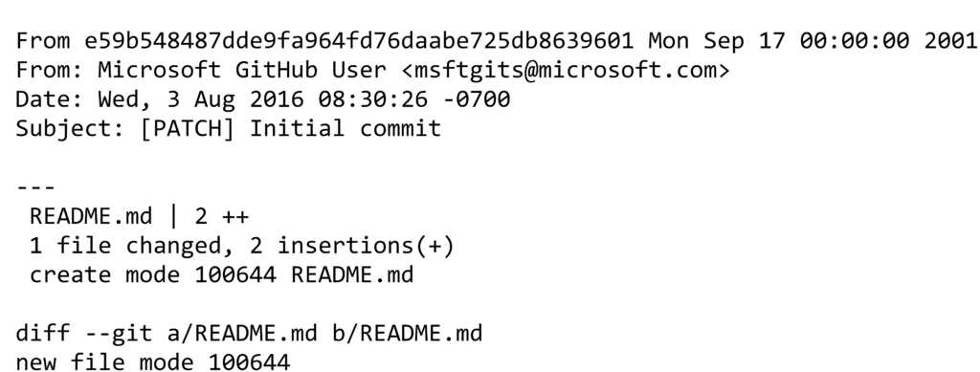Click README.md in the diffstat line
This screenshot has height=372, width=980.
(x=91, y=216)
